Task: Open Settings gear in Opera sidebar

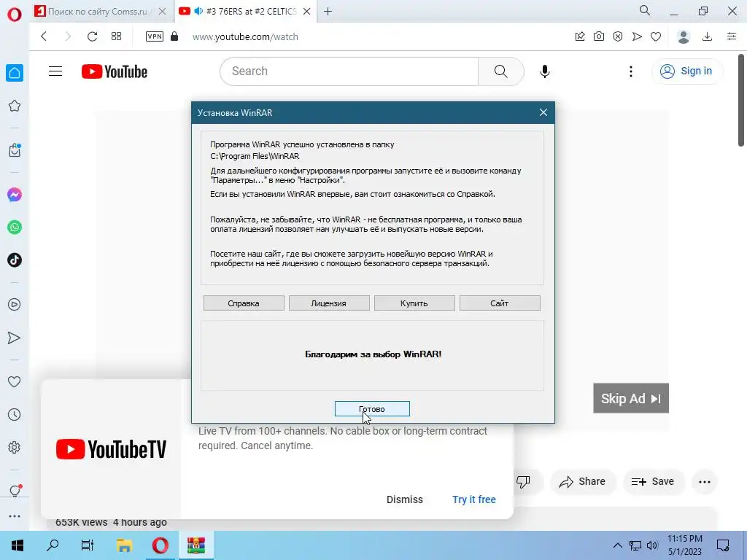Action: coord(15,448)
